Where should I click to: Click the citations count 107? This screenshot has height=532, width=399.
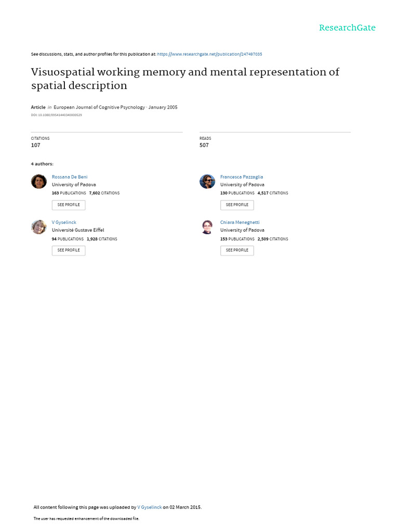tap(35, 145)
